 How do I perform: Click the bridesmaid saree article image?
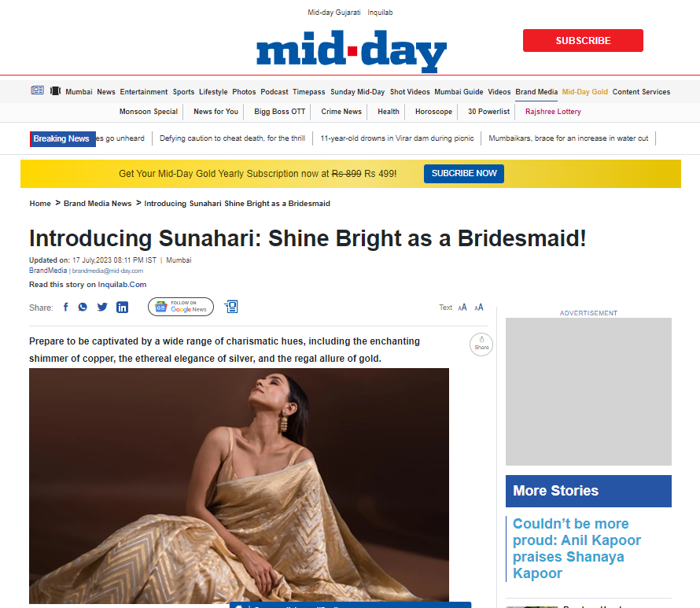point(239,488)
